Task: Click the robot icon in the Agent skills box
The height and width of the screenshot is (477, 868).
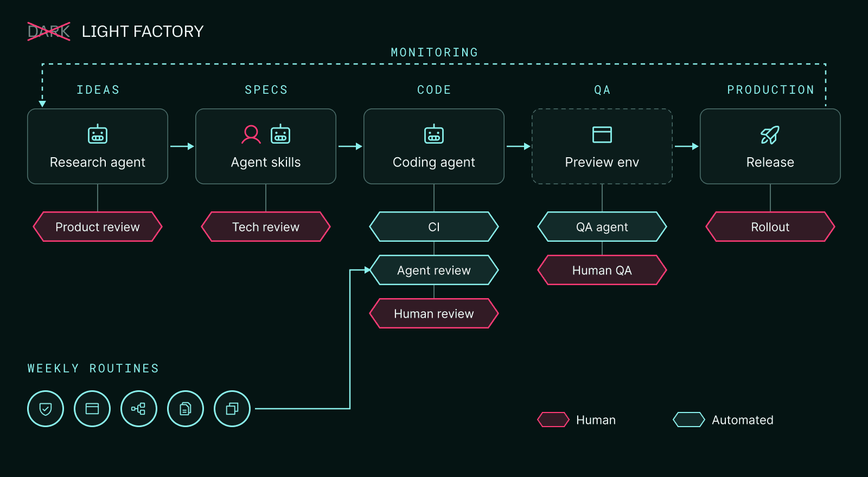Action: coord(280,134)
